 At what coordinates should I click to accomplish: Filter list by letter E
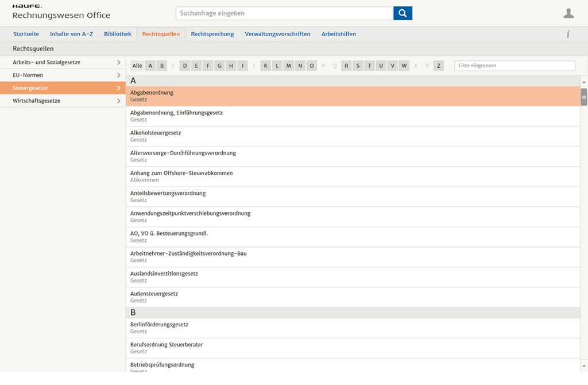pyautogui.click(x=196, y=66)
